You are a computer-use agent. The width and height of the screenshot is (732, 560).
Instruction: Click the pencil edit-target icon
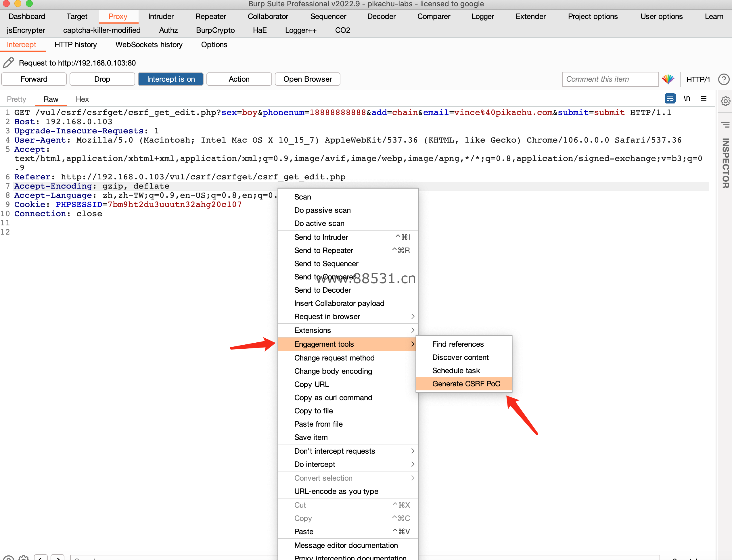point(8,63)
